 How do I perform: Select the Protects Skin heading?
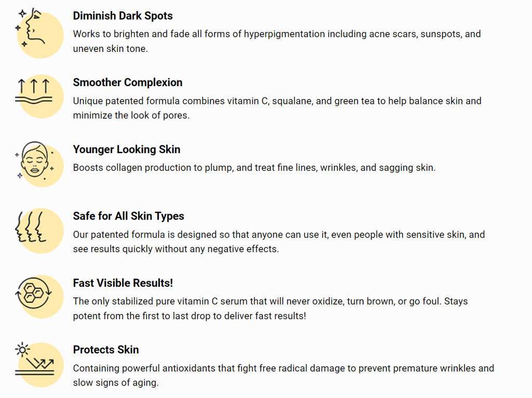pos(106,350)
